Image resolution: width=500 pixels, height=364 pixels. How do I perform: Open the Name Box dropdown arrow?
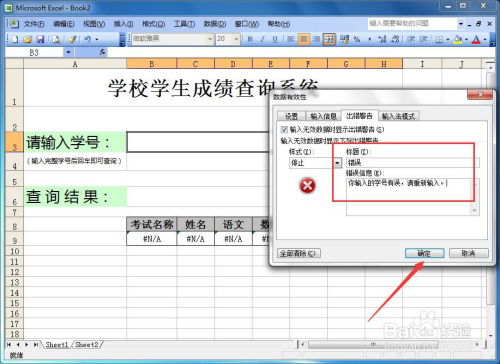pos(68,52)
